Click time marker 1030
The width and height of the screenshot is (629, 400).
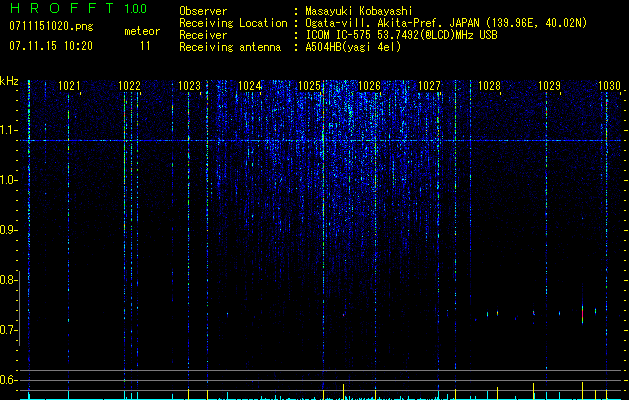coord(609,86)
